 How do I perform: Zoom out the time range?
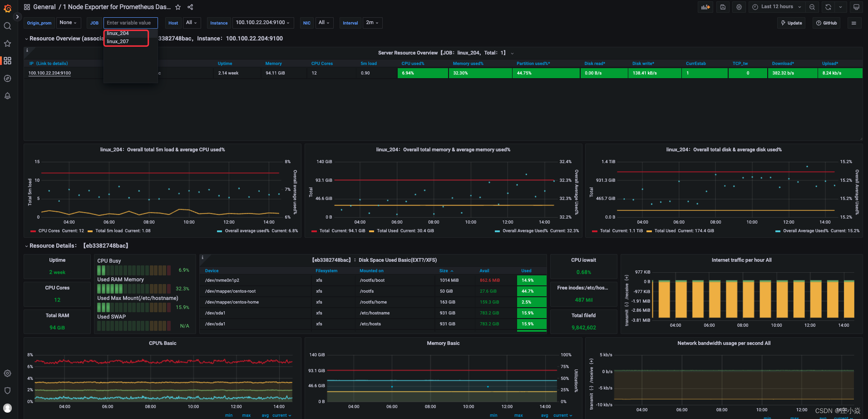coord(812,7)
